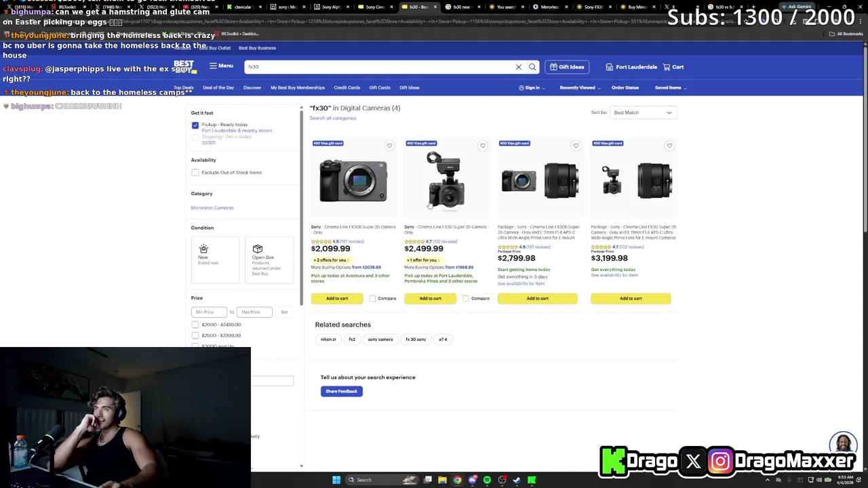Expand Recently Viewed dropdown
868x488 pixels.
coord(580,87)
